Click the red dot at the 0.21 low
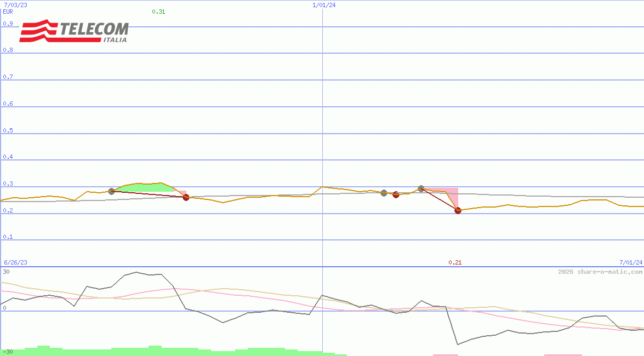644x356 pixels. 458,211
